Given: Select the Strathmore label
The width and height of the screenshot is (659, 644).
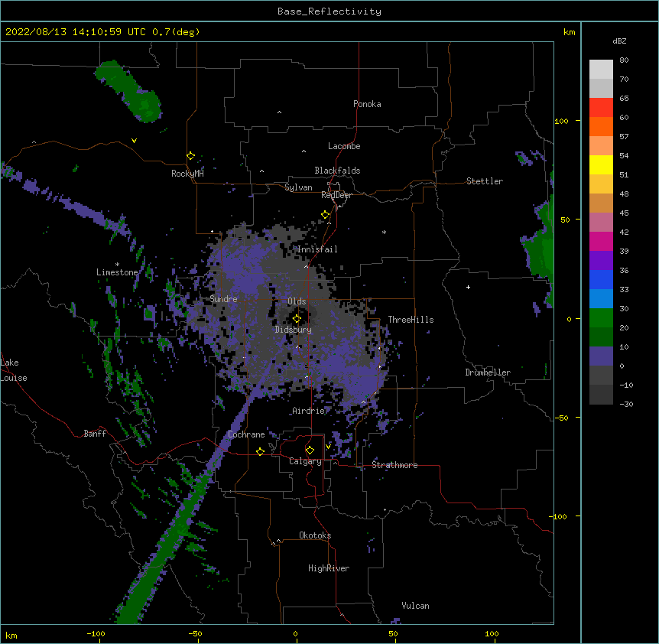Looking at the screenshot, I should click(x=394, y=465).
